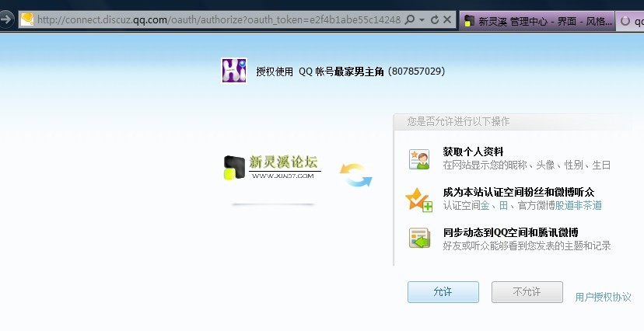Click the 同步动态 sync feed icon
644x331 pixels.
coord(419,239)
